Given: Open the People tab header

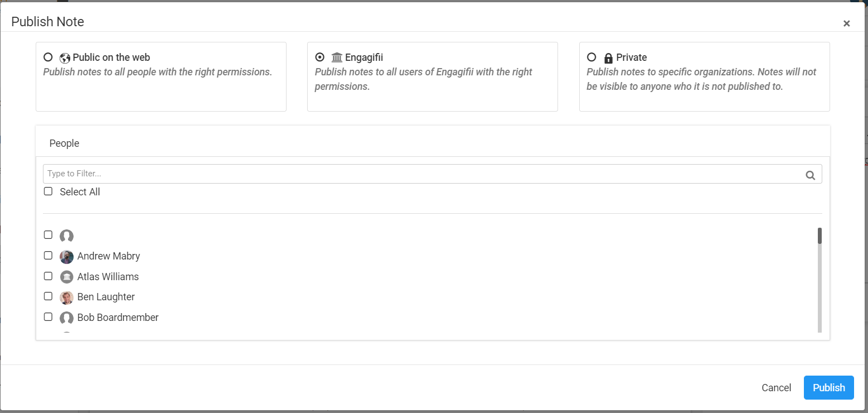Looking at the screenshot, I should [64, 143].
